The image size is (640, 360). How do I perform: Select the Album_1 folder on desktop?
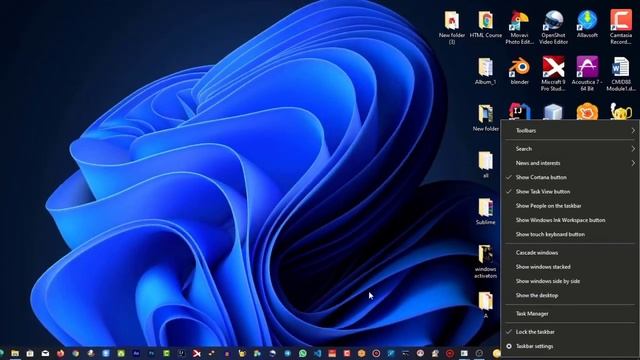[485, 71]
